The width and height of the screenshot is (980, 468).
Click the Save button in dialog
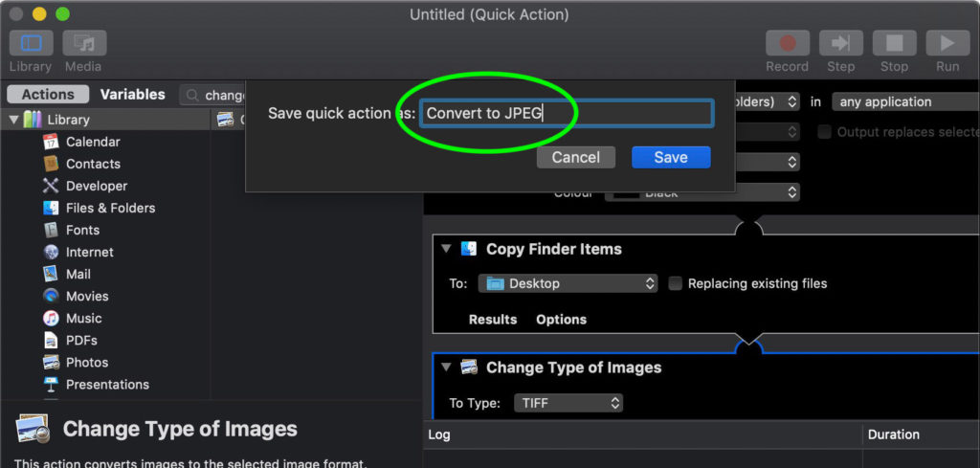click(671, 158)
